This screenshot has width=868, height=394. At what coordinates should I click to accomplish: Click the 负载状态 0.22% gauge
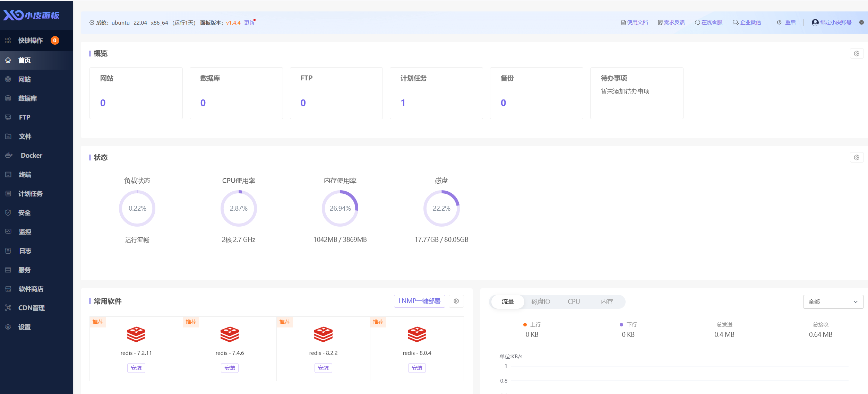coord(137,209)
